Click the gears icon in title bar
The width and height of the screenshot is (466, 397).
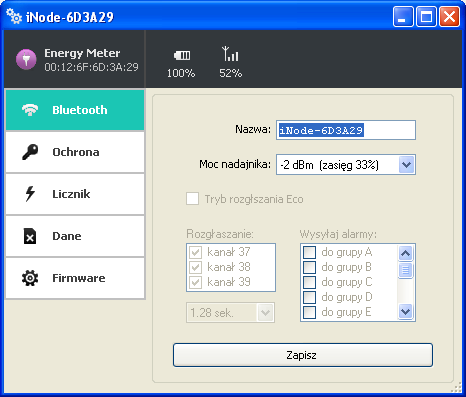(x=14, y=16)
